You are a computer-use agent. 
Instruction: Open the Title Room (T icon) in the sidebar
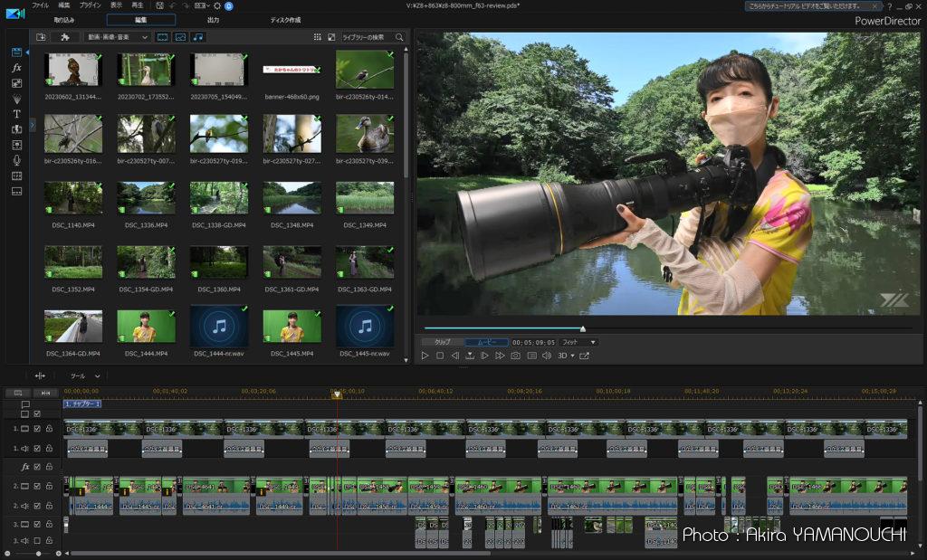click(x=16, y=114)
